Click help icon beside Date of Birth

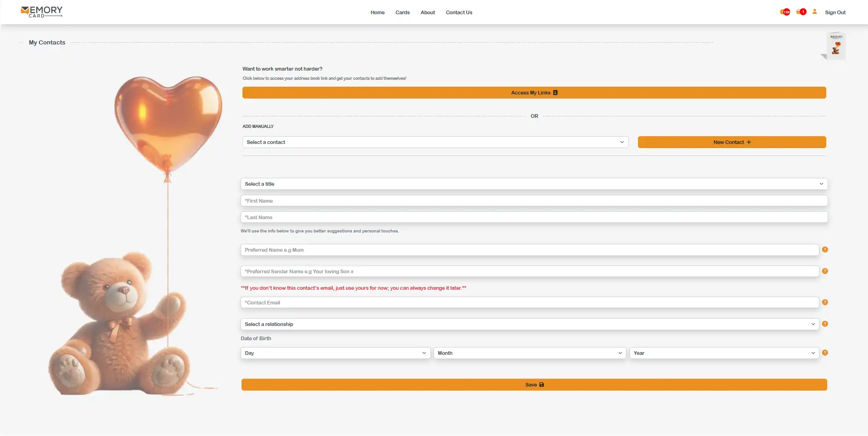pos(825,353)
